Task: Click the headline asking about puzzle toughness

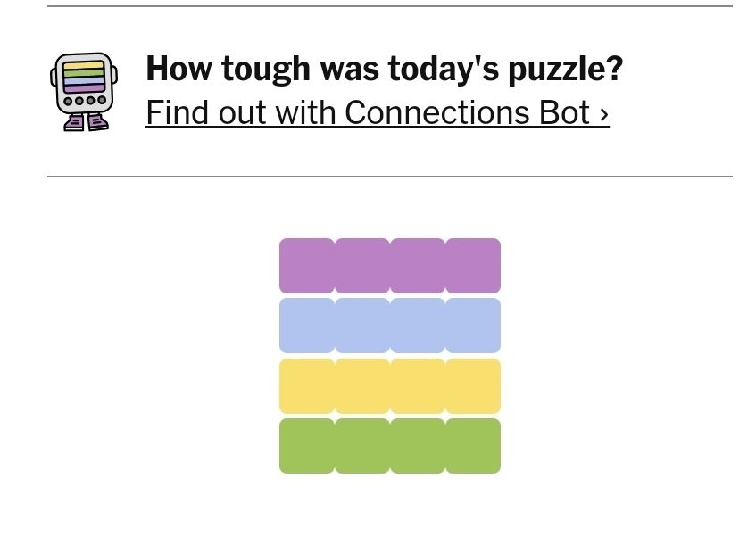Action: click(x=386, y=68)
